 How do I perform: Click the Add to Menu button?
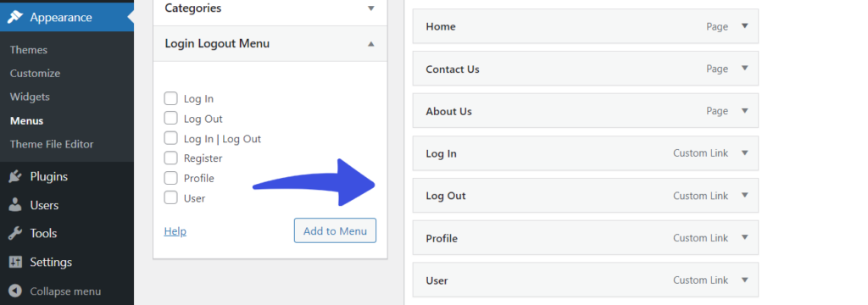335,230
